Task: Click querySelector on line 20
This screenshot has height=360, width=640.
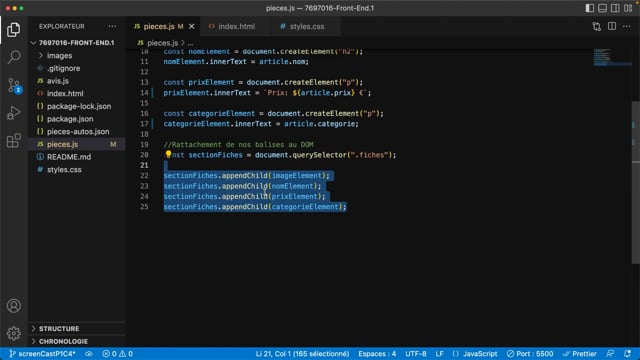Action: (x=320, y=155)
